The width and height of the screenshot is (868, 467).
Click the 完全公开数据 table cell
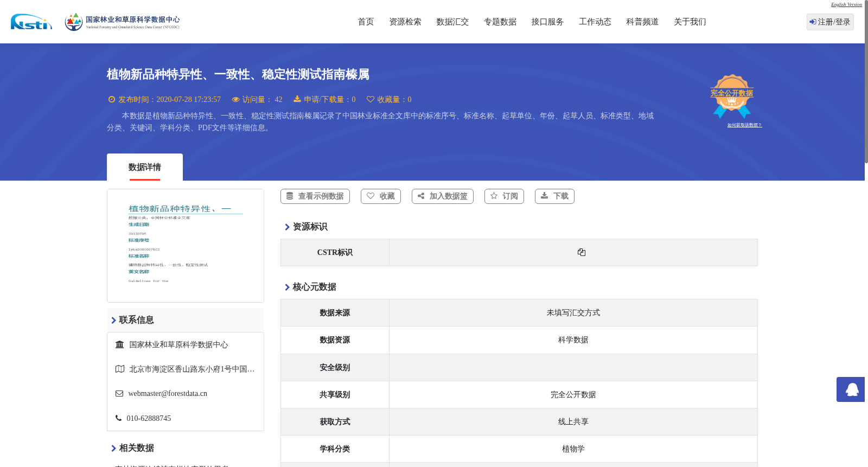[573, 395]
